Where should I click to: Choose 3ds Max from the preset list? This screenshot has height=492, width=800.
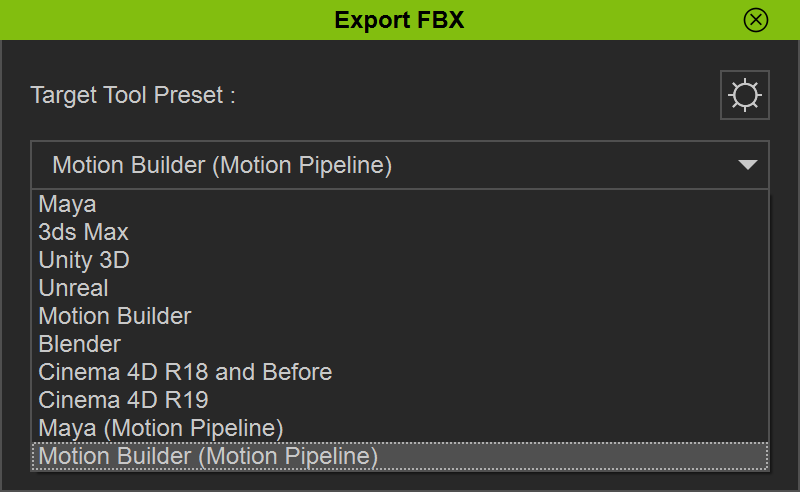pos(83,232)
